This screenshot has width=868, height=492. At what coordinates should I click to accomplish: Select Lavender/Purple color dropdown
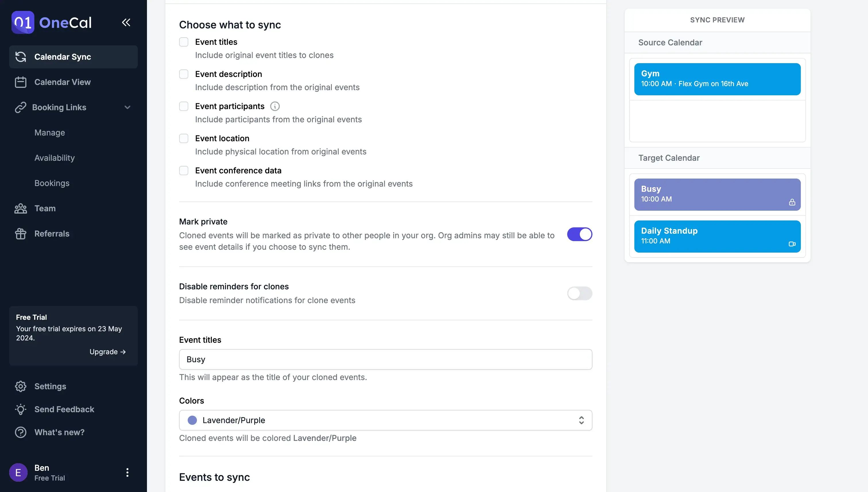coord(385,420)
